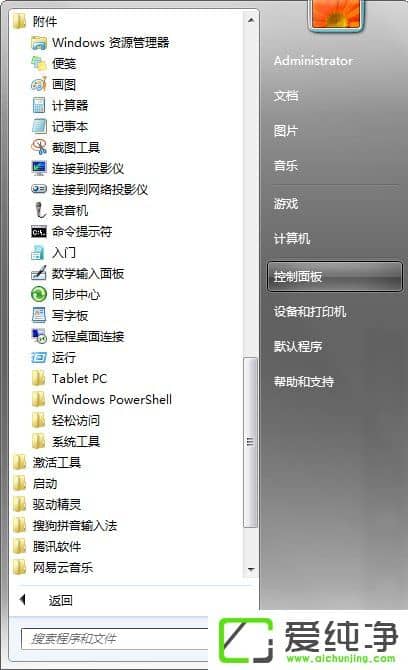Launch 计算器 calculator icon
The image size is (408, 670).
tap(39, 106)
